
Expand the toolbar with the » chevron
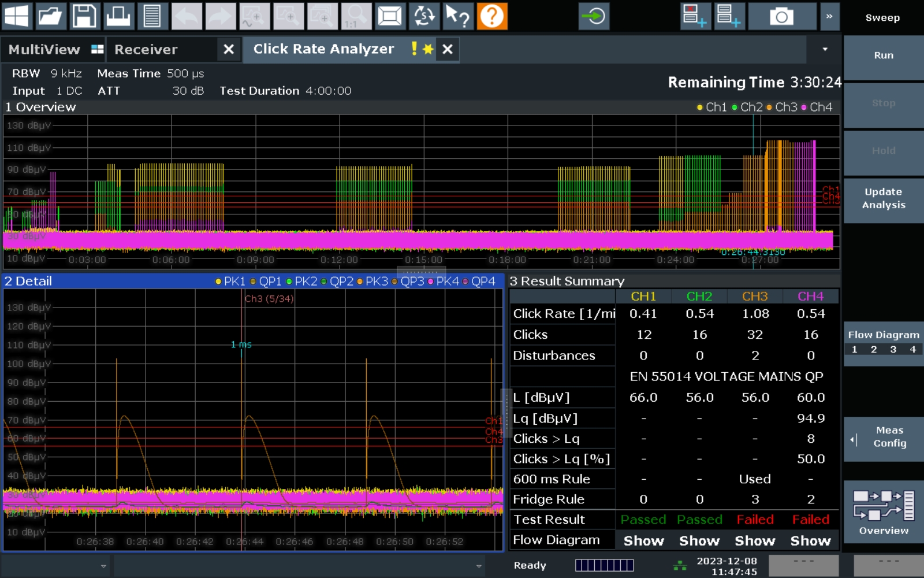829,16
